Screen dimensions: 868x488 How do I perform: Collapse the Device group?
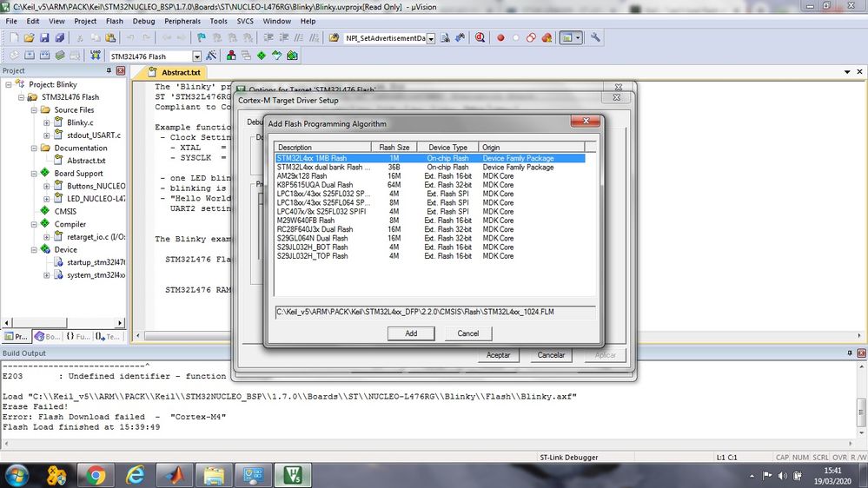click(x=34, y=249)
